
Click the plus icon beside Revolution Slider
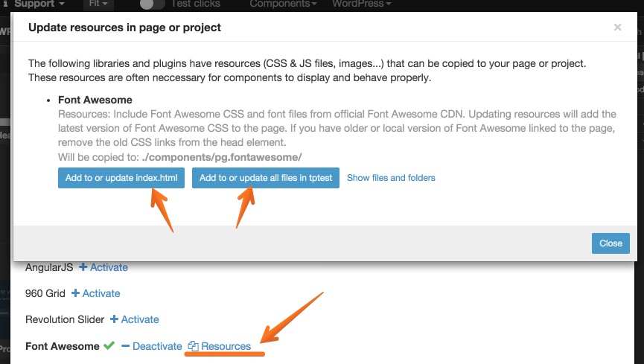[114, 319]
